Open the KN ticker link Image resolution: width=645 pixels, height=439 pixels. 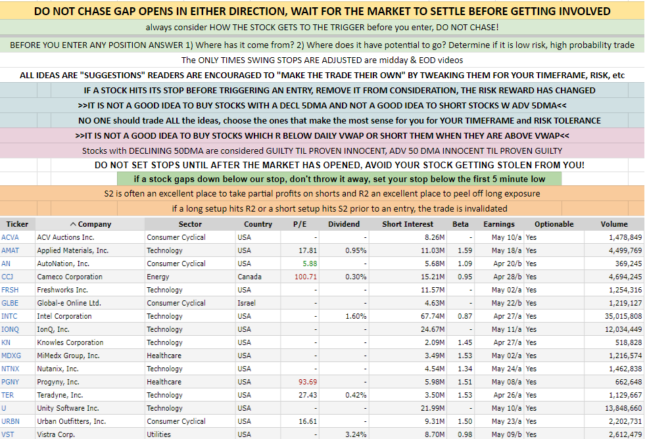pyautogui.click(x=6, y=343)
